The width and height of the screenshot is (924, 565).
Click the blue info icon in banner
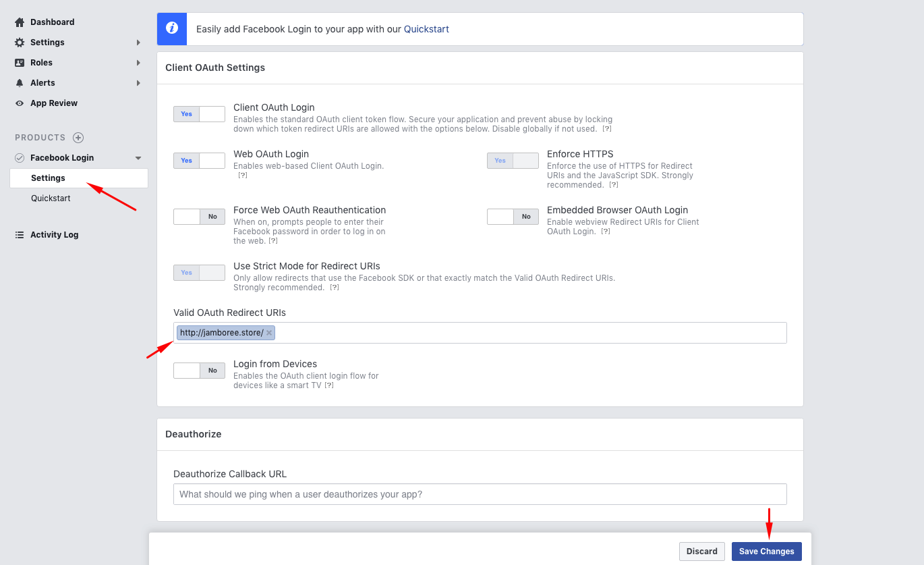(172, 29)
